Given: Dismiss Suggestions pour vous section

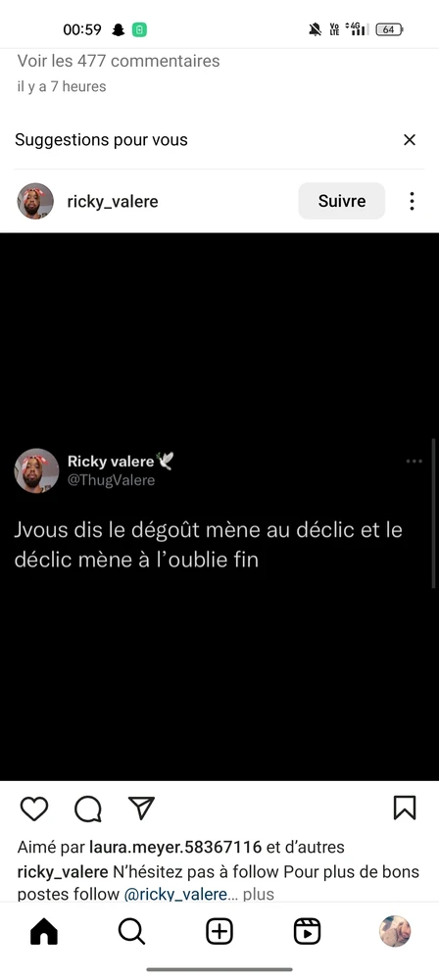Looking at the screenshot, I should pos(410,140).
